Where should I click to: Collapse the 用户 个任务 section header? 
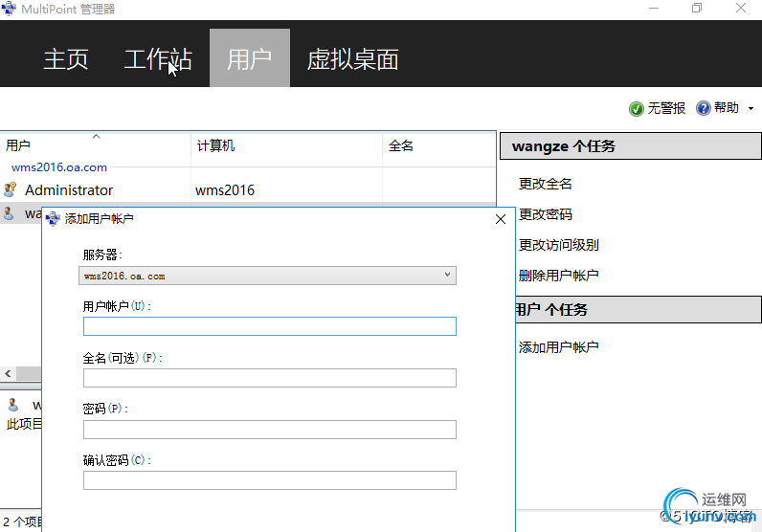tap(639, 309)
